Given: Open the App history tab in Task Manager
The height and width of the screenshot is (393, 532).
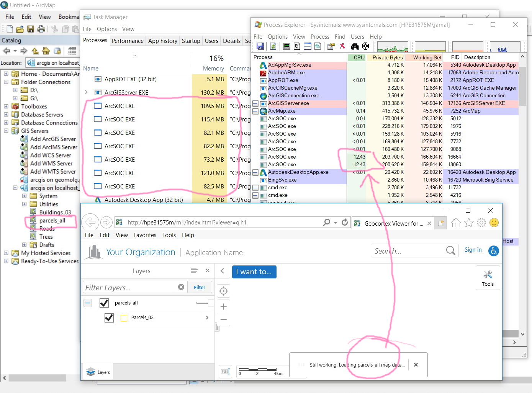Looking at the screenshot, I should 163,41.
